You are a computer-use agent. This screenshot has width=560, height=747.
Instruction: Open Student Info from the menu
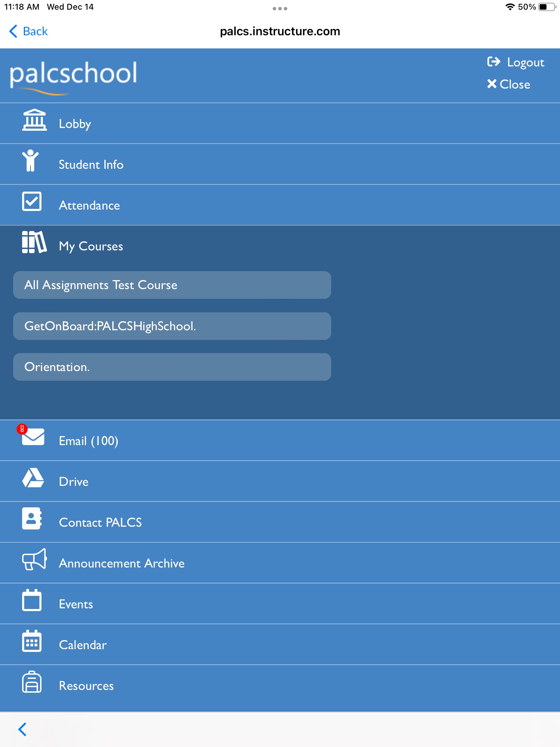280,164
